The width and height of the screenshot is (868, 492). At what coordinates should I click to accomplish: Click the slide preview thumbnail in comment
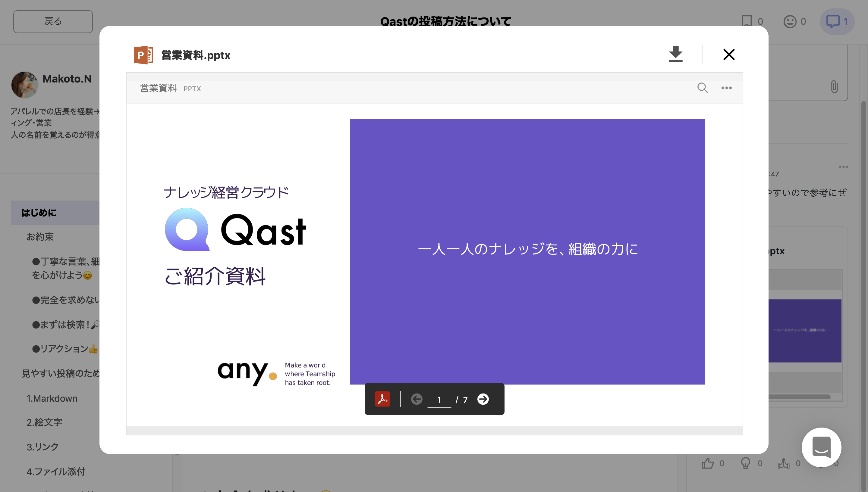pos(804,331)
